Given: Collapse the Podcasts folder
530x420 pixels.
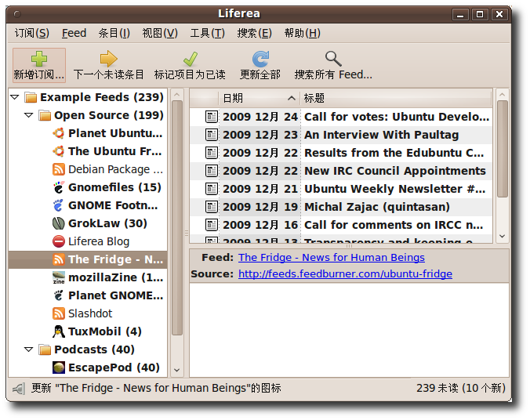Looking at the screenshot, I should point(29,349).
